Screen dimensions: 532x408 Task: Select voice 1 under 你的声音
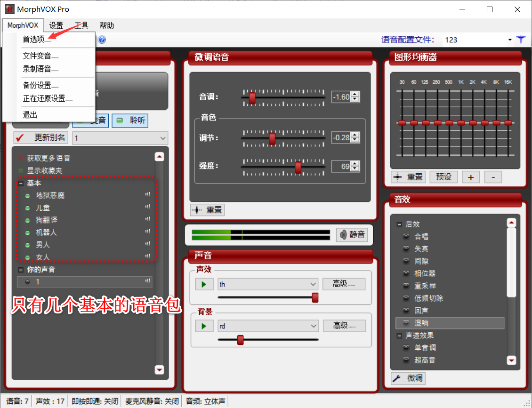(x=84, y=282)
